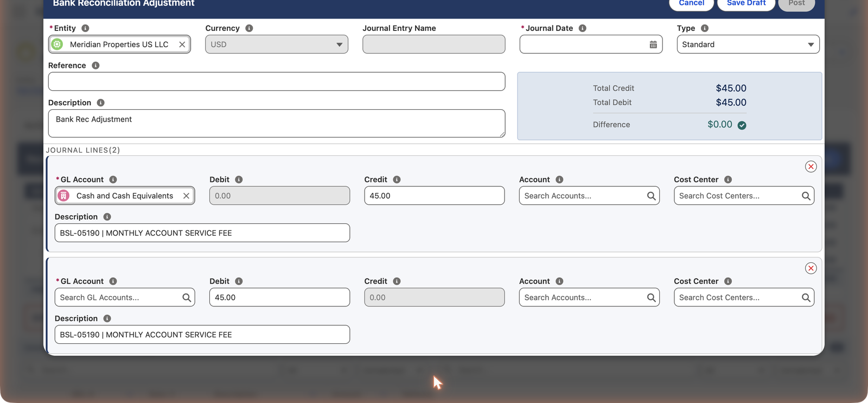Click search icon in second GL Account field

[187, 298]
